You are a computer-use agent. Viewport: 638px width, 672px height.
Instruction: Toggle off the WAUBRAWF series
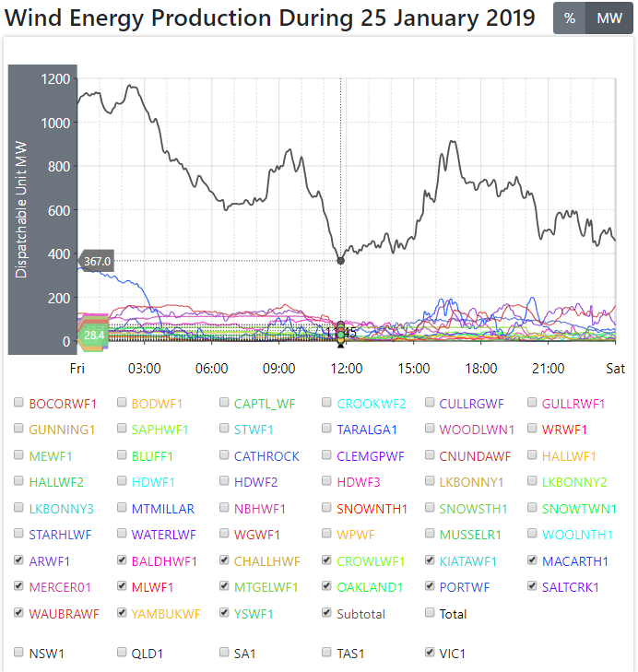[19, 613]
